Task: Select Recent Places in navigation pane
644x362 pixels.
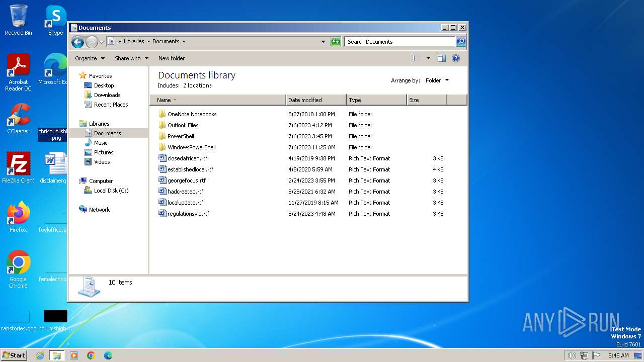Action: (x=111, y=105)
